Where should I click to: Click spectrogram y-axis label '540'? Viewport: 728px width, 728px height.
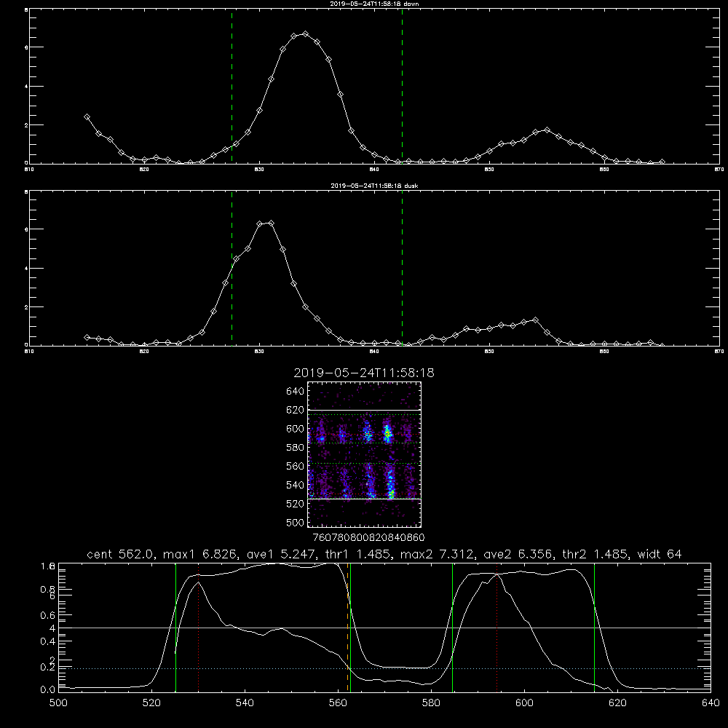(296, 485)
